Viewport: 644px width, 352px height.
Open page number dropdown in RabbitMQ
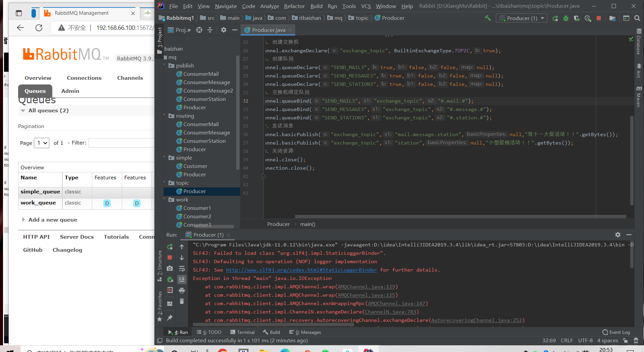[x=42, y=143]
